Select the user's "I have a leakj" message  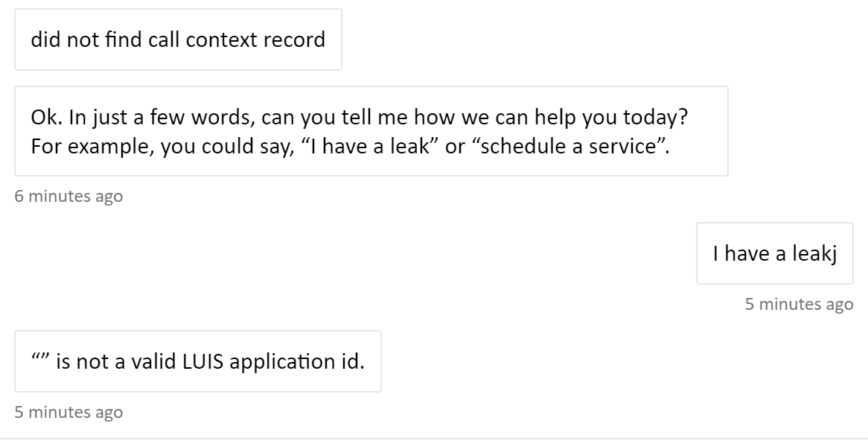coord(774,253)
